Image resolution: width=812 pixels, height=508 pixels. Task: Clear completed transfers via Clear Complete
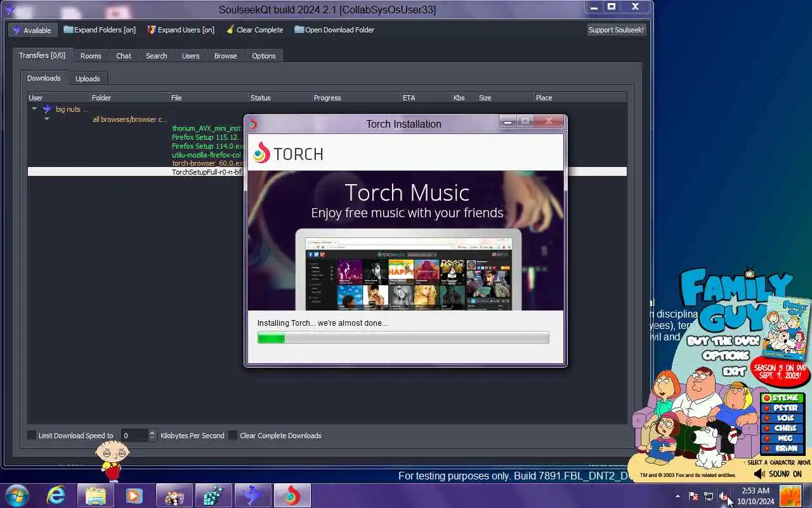point(254,30)
